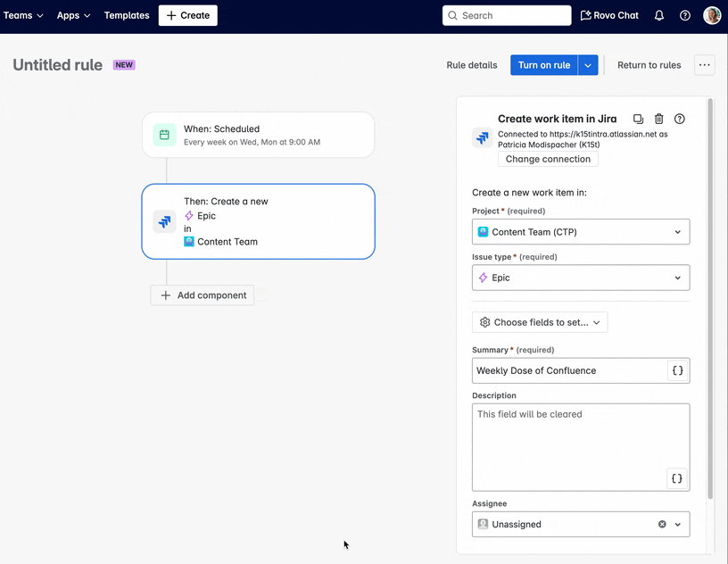Screen dimensions: 728x564
Task: Click the NEW badge beside rule title
Action: [124, 64]
